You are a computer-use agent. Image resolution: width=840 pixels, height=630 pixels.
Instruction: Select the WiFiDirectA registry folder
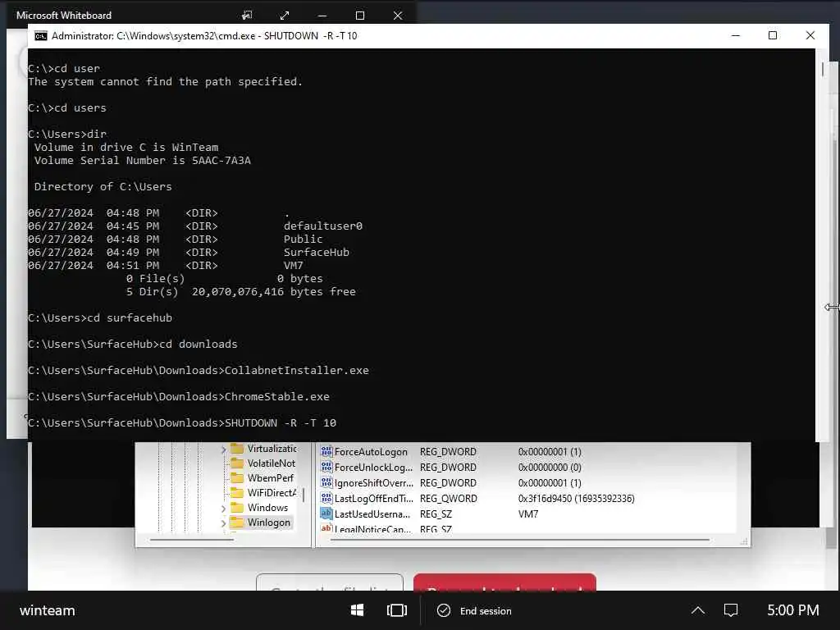[272, 492]
